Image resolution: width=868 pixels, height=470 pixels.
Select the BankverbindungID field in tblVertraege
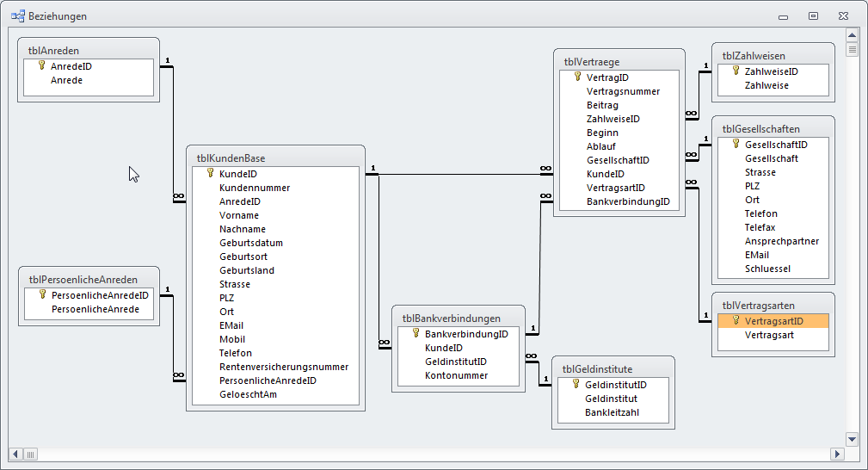pyautogui.click(x=628, y=201)
